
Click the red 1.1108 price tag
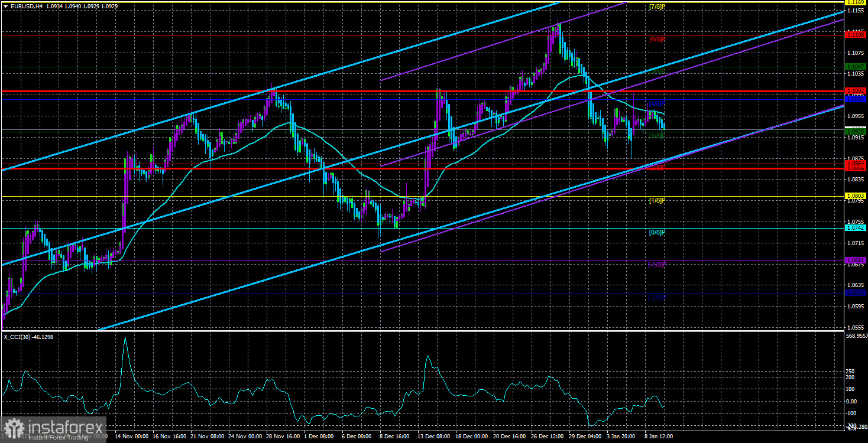pyautogui.click(x=856, y=35)
